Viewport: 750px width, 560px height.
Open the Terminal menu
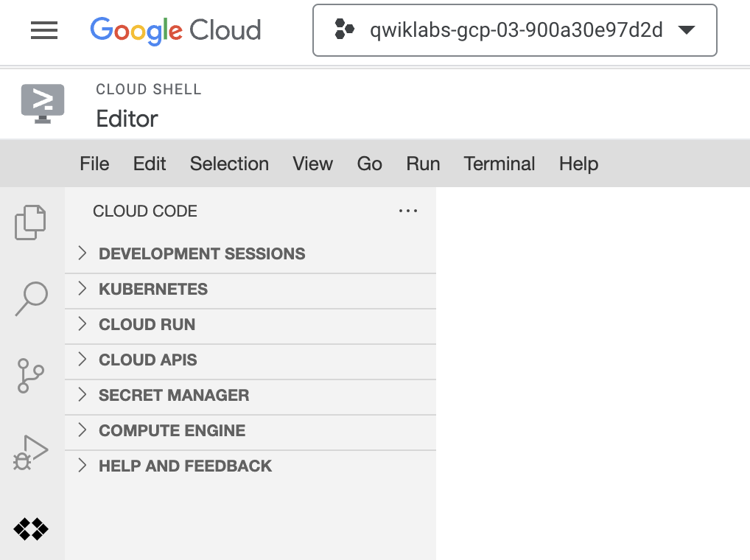click(500, 164)
